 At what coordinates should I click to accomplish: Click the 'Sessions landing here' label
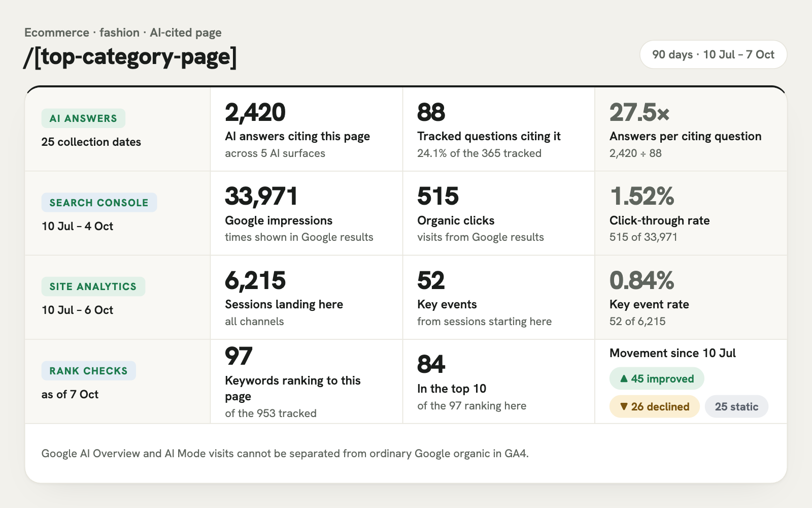(x=284, y=304)
